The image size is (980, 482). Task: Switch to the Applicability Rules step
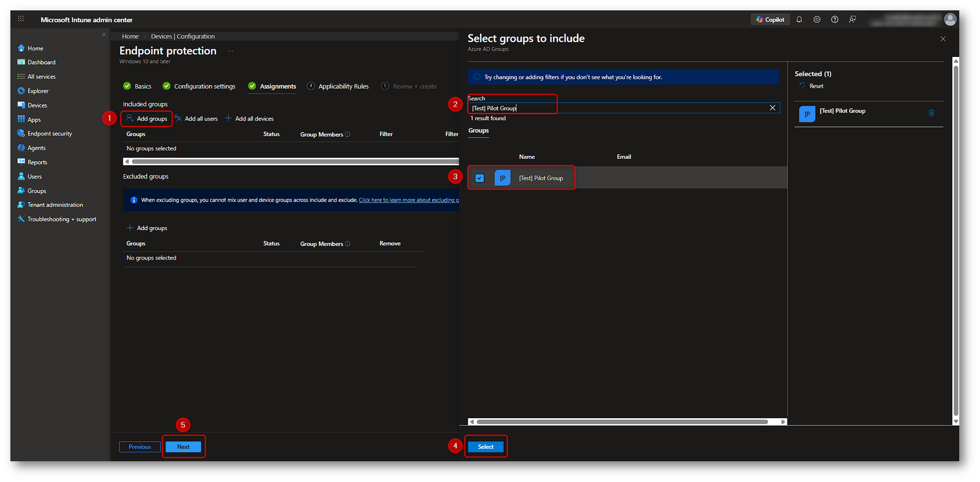click(343, 86)
